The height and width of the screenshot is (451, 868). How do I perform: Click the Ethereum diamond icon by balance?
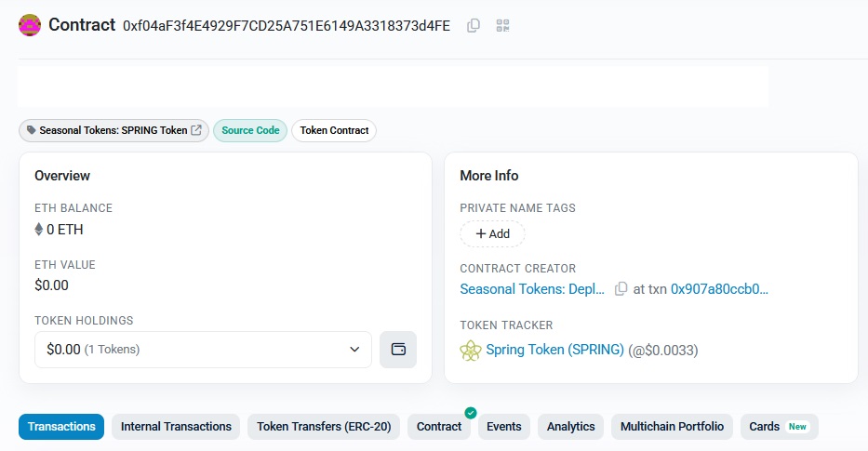pos(39,230)
